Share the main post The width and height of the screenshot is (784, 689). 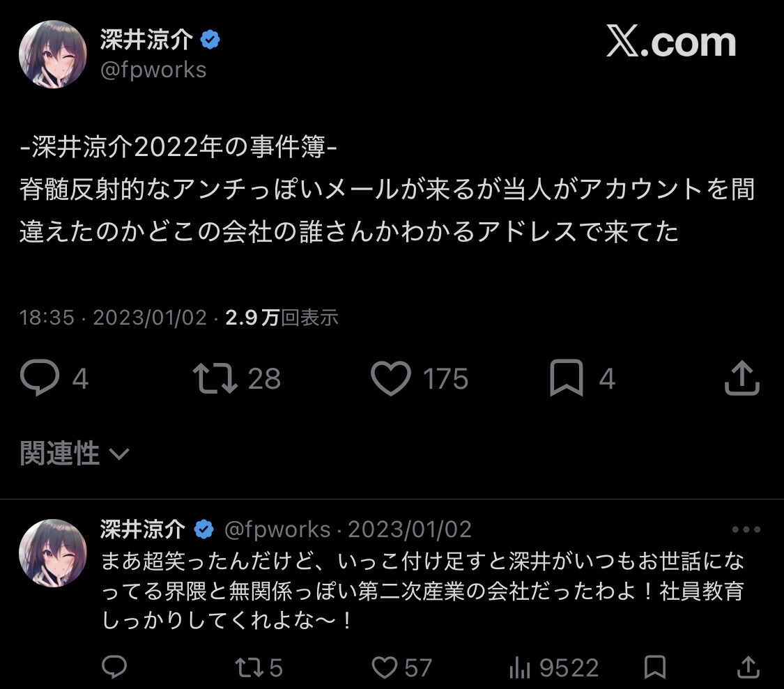[x=741, y=378]
